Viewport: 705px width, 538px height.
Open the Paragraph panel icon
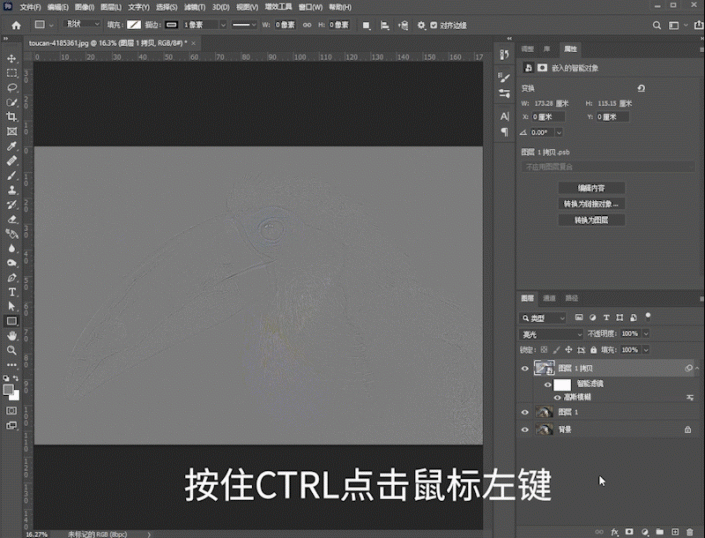(504, 132)
